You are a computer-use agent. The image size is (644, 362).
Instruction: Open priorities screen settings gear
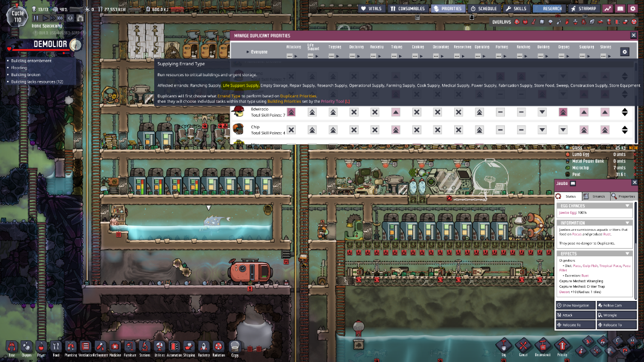point(625,52)
